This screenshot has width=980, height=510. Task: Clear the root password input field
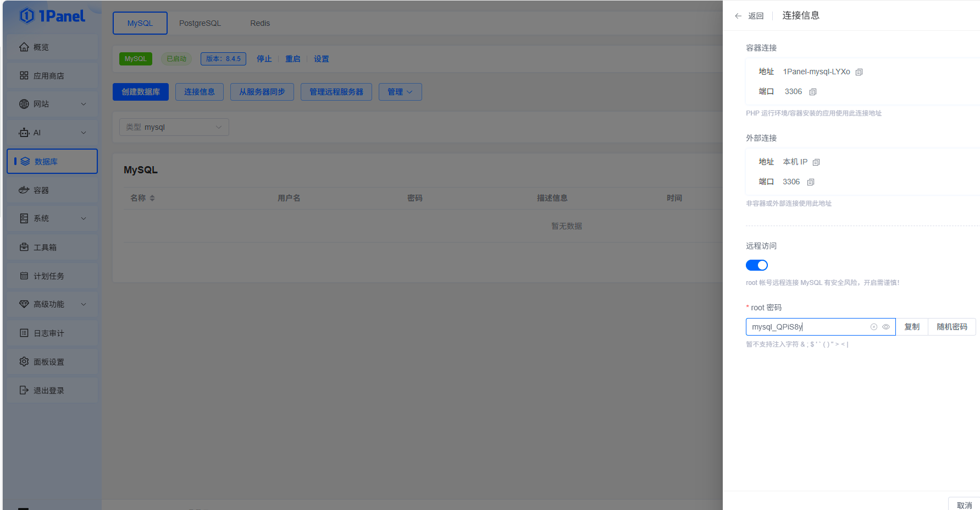873,327
